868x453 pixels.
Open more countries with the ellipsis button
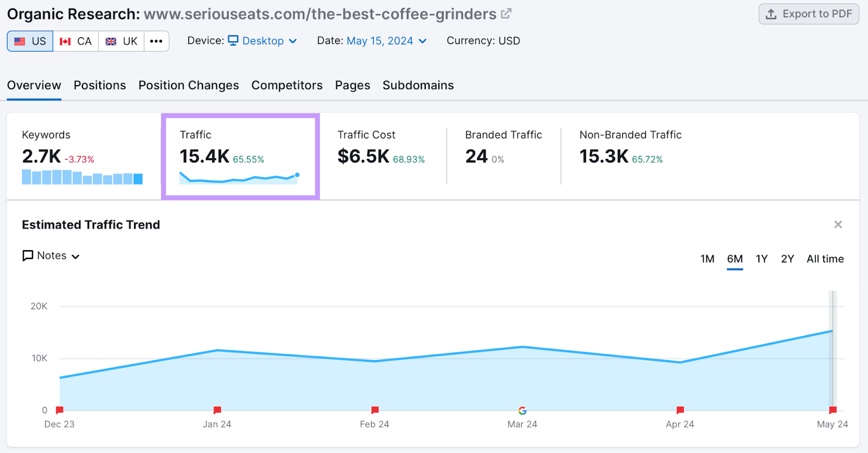(156, 41)
